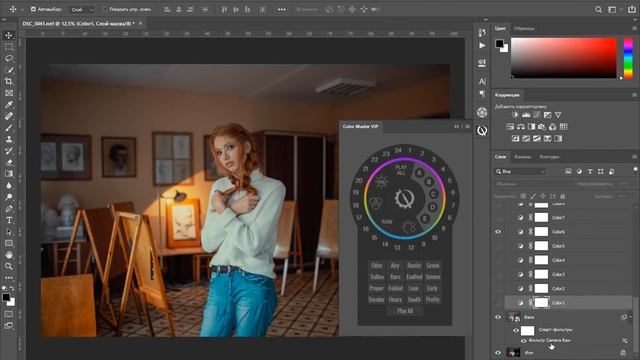Select the Lasso tool
The height and width of the screenshot is (360, 640).
tap(9, 58)
